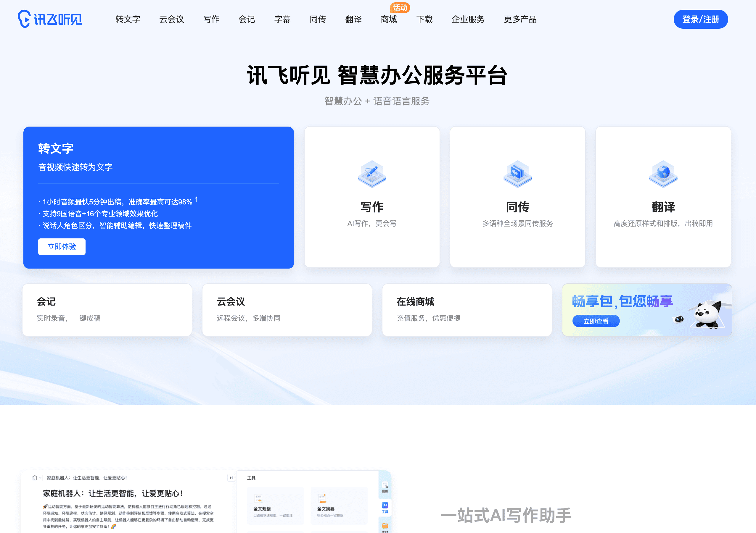Open the 商城 nav item
This screenshot has width=756, height=533.
pyautogui.click(x=389, y=20)
